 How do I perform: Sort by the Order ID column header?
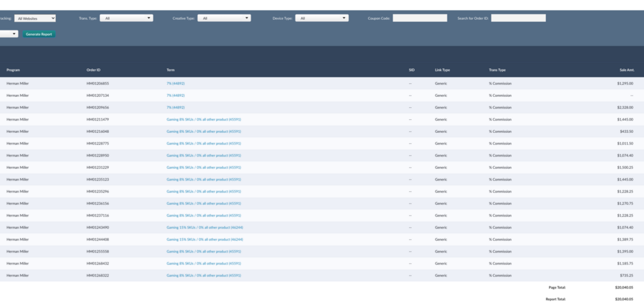point(93,70)
